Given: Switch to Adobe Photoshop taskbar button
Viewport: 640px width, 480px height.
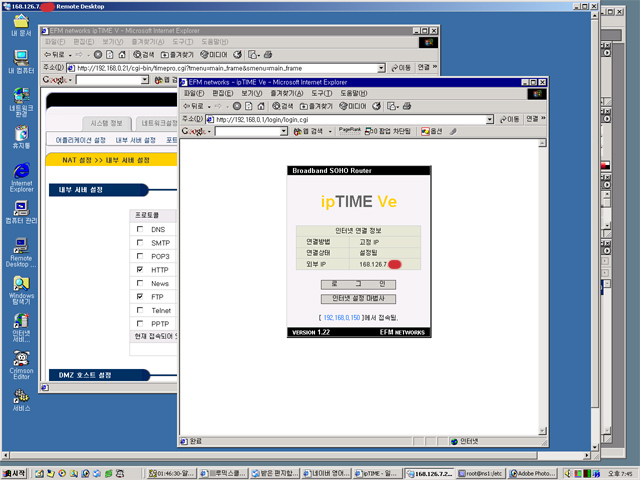Looking at the screenshot, I should point(533,473).
